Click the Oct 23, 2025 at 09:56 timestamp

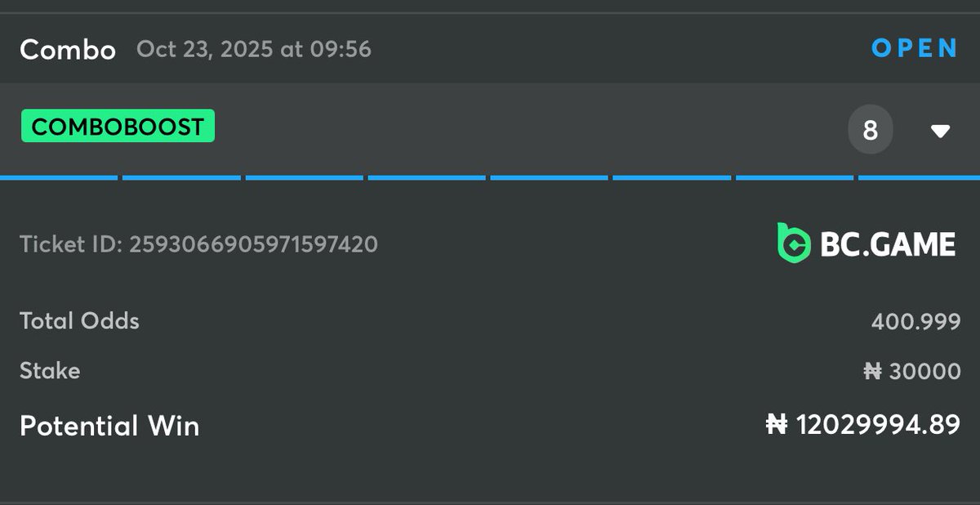click(254, 49)
